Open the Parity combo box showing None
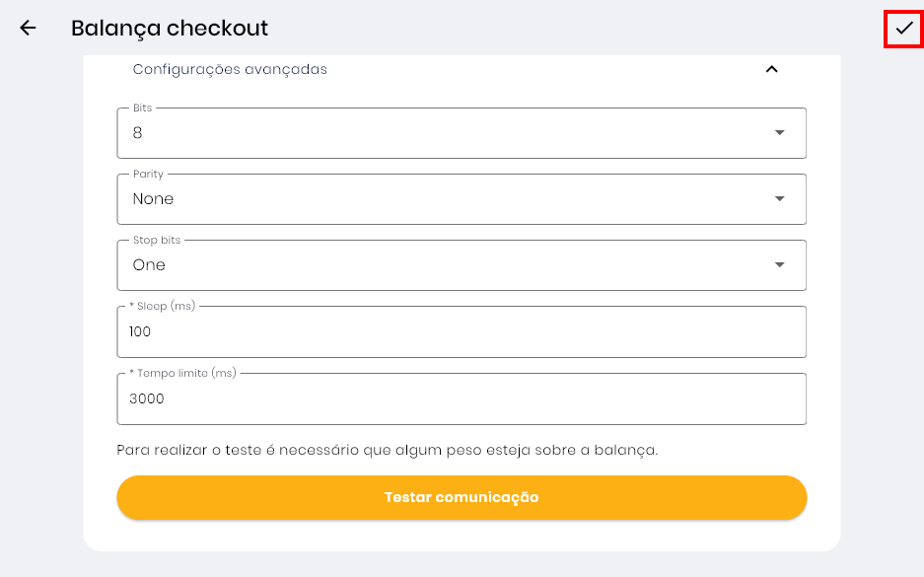 444,199
